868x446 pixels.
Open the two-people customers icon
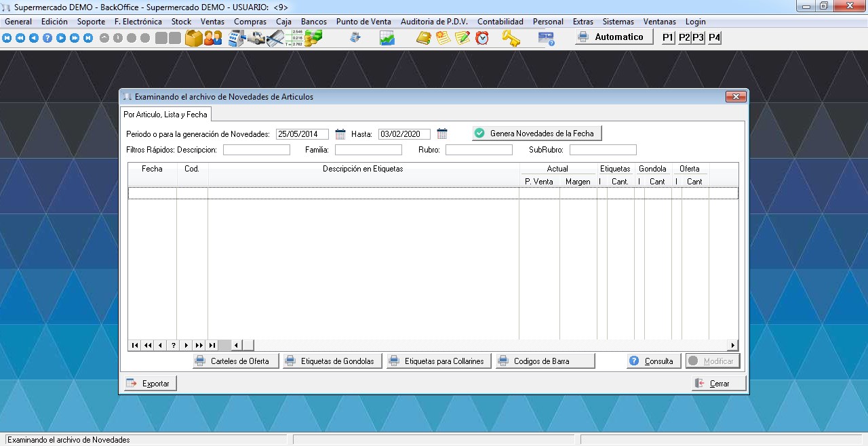pyautogui.click(x=213, y=38)
